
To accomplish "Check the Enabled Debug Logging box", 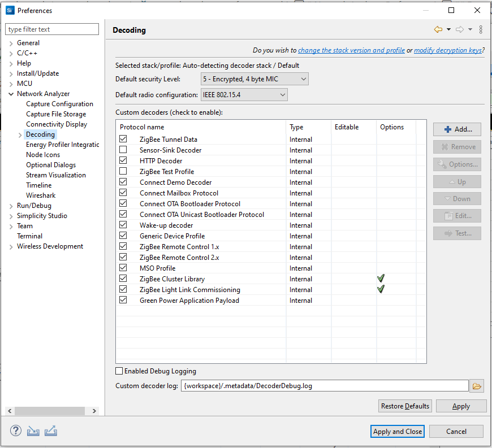I will click(119, 371).
